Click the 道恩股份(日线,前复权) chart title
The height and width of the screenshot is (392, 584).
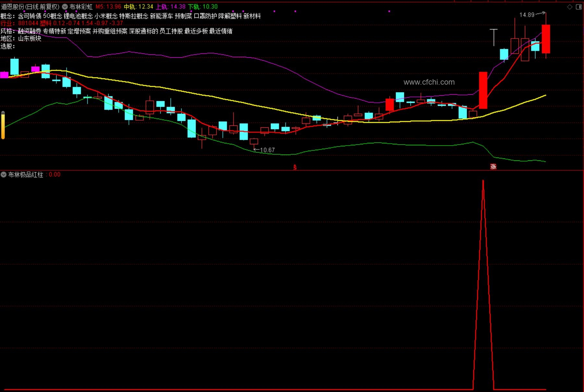coord(30,7)
